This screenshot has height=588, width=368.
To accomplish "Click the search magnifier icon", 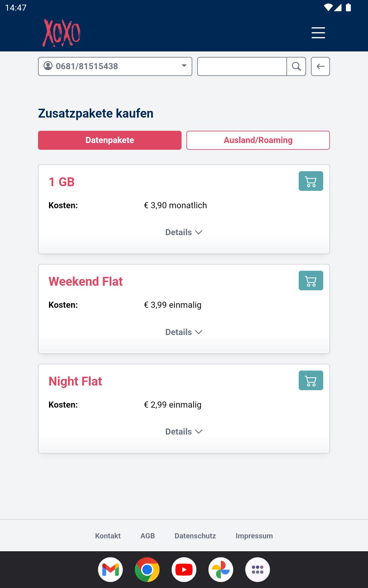I will tap(296, 66).
